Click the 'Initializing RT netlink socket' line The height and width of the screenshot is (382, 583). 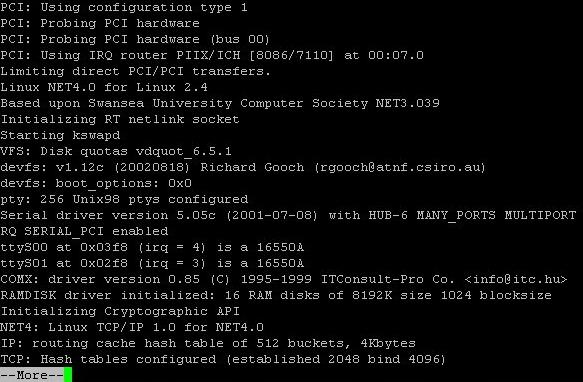[x=120, y=119]
